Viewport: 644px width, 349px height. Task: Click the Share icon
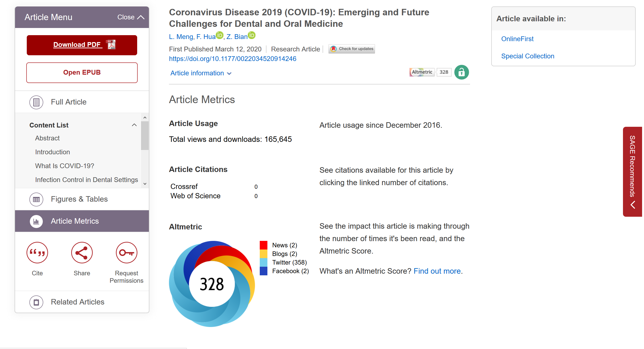[x=82, y=252]
